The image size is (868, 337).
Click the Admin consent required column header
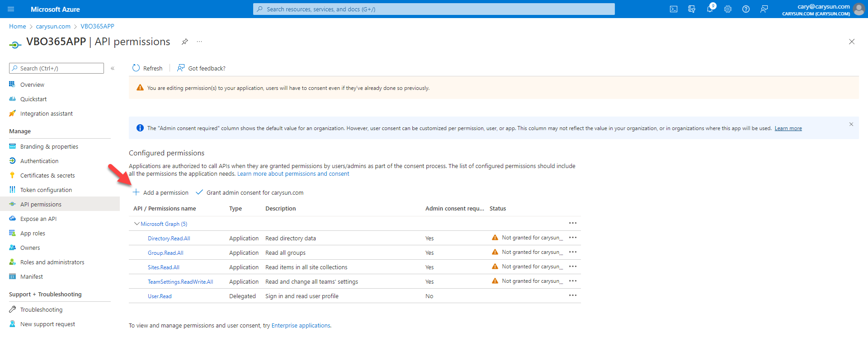pyautogui.click(x=454, y=209)
